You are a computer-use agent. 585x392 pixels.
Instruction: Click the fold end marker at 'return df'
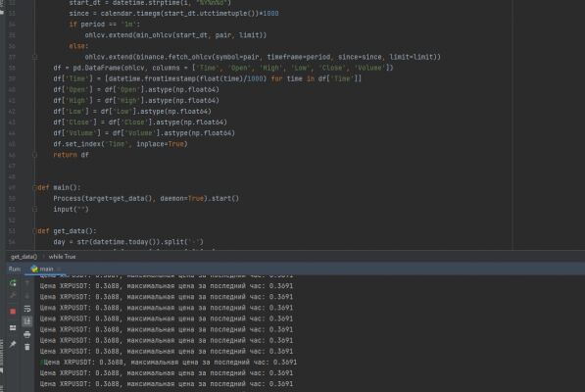coord(34,155)
